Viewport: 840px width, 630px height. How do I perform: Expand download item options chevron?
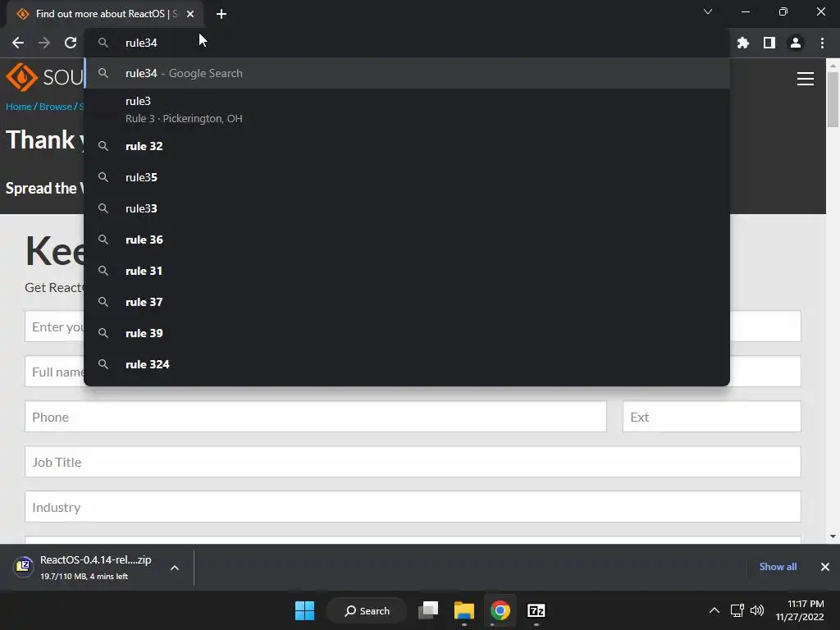pyautogui.click(x=175, y=568)
